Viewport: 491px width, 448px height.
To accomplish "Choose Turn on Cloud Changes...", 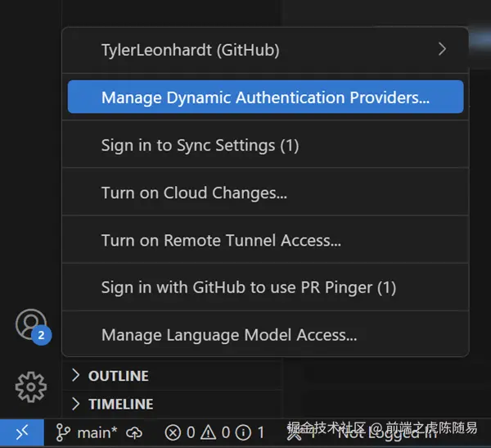I will pyautogui.click(x=265, y=192).
